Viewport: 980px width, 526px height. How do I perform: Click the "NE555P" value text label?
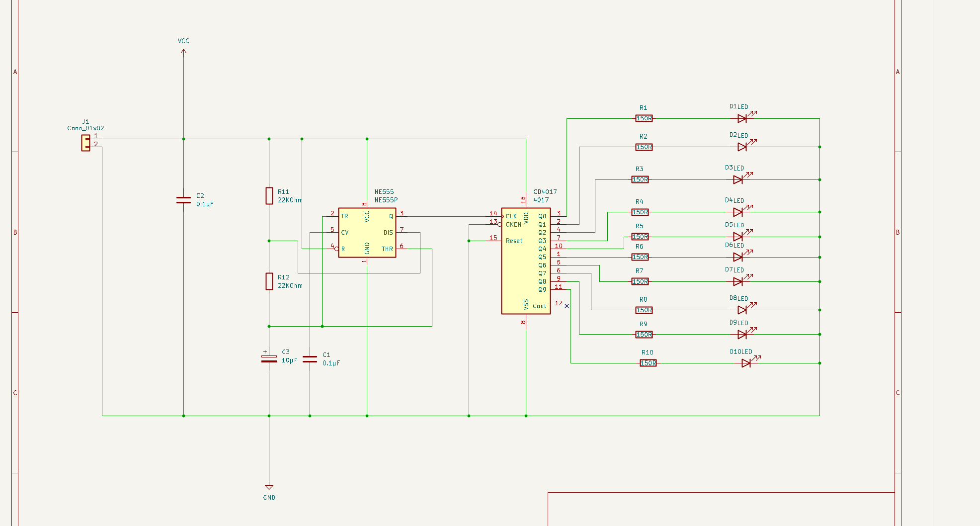pyautogui.click(x=386, y=200)
